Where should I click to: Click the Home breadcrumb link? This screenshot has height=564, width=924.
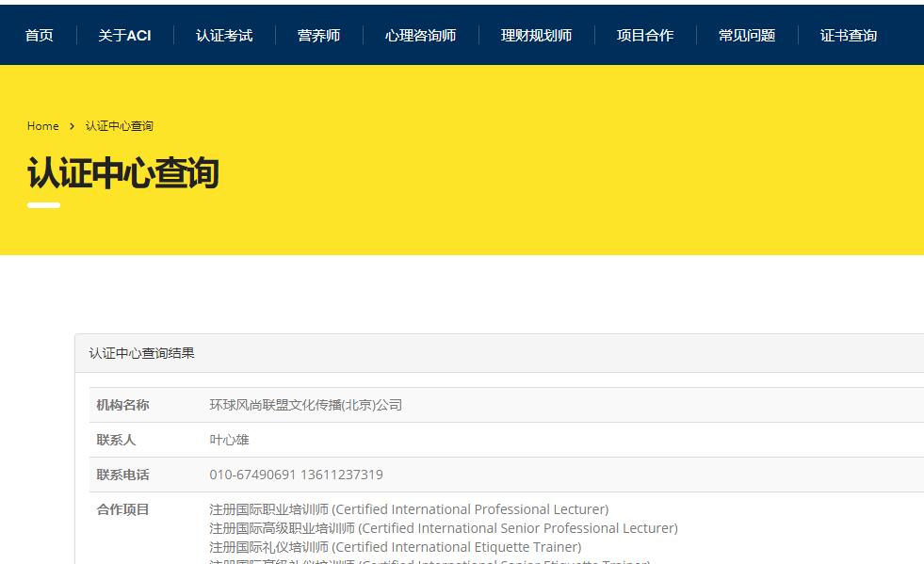(43, 126)
